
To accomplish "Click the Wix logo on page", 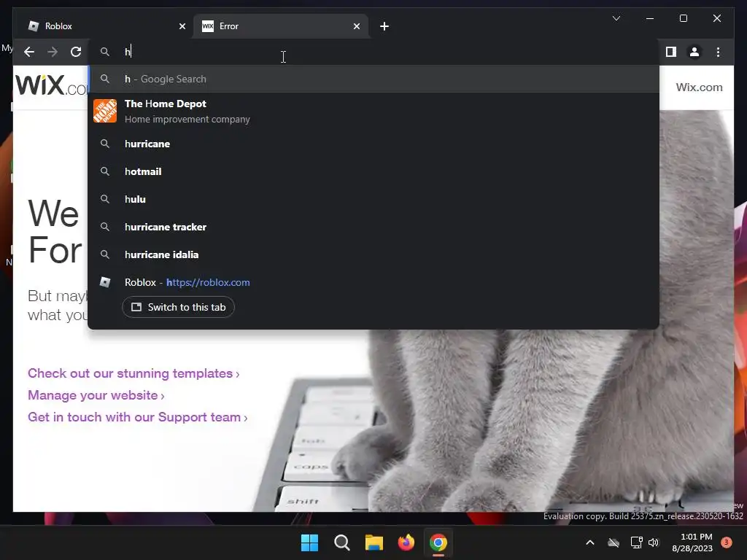I will (x=52, y=86).
